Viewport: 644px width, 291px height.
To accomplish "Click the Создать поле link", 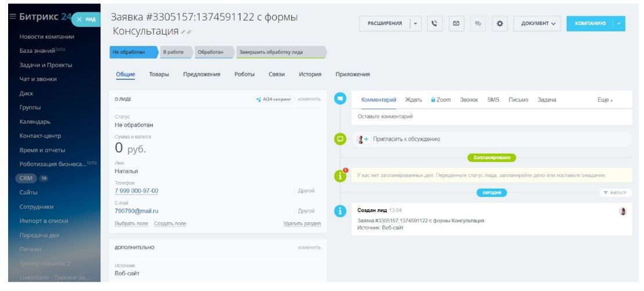I will [x=170, y=224].
